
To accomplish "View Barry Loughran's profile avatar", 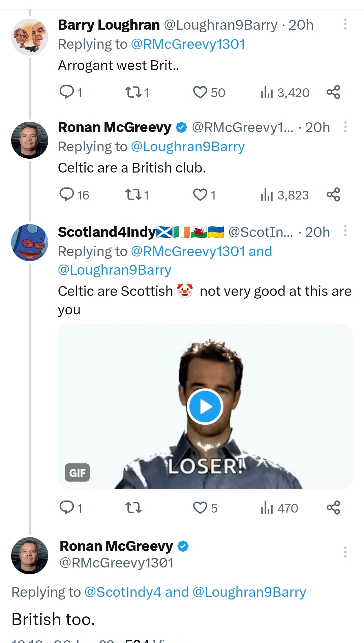I will coord(30,37).
